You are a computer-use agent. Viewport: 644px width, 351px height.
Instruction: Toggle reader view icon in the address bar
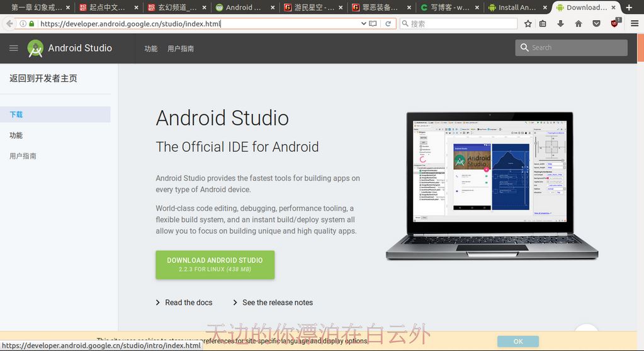click(x=373, y=24)
